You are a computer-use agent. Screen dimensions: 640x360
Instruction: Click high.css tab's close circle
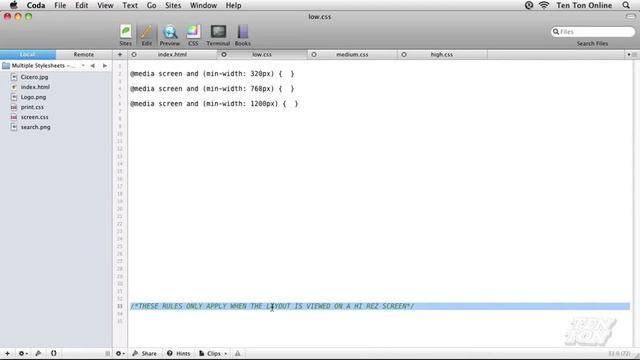[404, 54]
